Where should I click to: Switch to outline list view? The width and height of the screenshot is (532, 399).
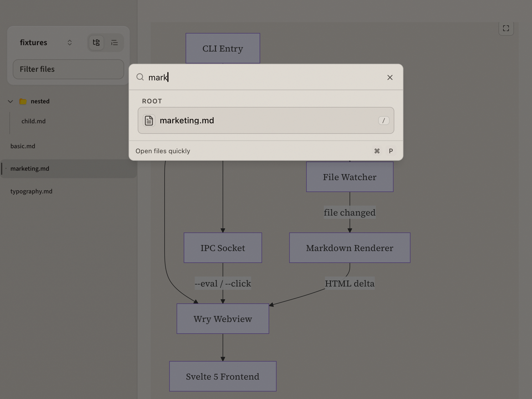(115, 42)
